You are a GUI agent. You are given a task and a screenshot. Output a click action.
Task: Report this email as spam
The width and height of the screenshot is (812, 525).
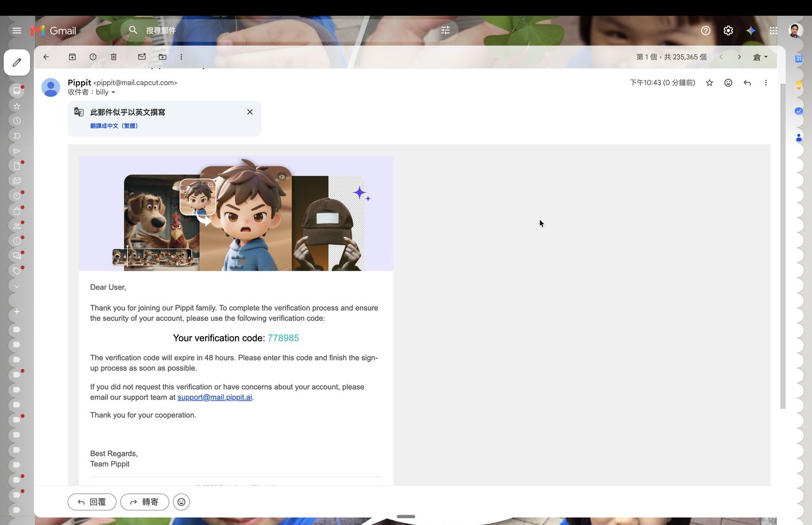(x=93, y=57)
